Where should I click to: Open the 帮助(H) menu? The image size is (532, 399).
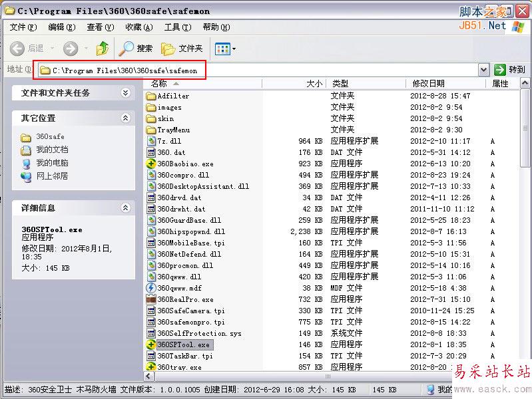[216, 27]
